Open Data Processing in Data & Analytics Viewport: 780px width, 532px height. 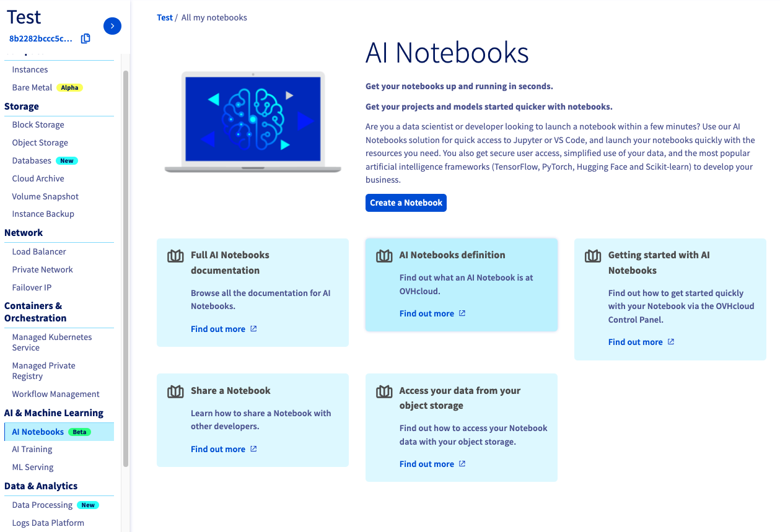click(42, 505)
